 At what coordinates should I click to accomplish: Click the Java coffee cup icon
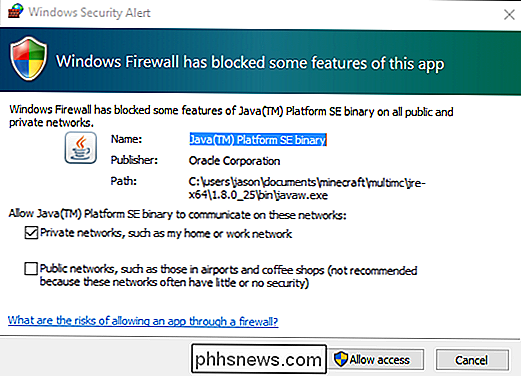[x=81, y=148]
